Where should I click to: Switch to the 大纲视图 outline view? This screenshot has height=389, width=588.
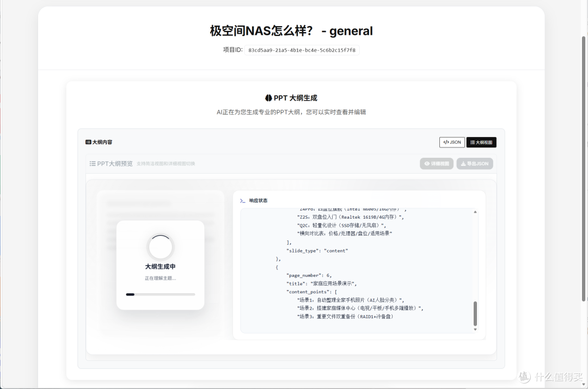pos(481,143)
